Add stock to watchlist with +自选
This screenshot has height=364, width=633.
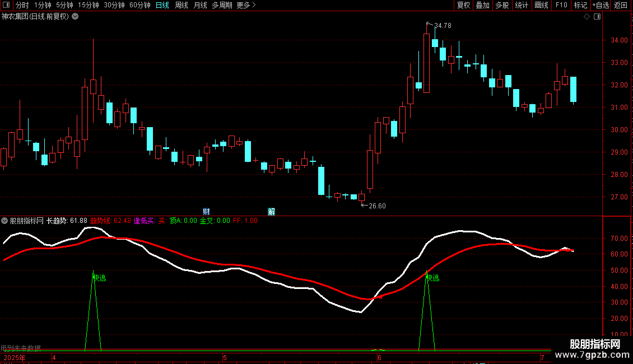click(601, 5)
